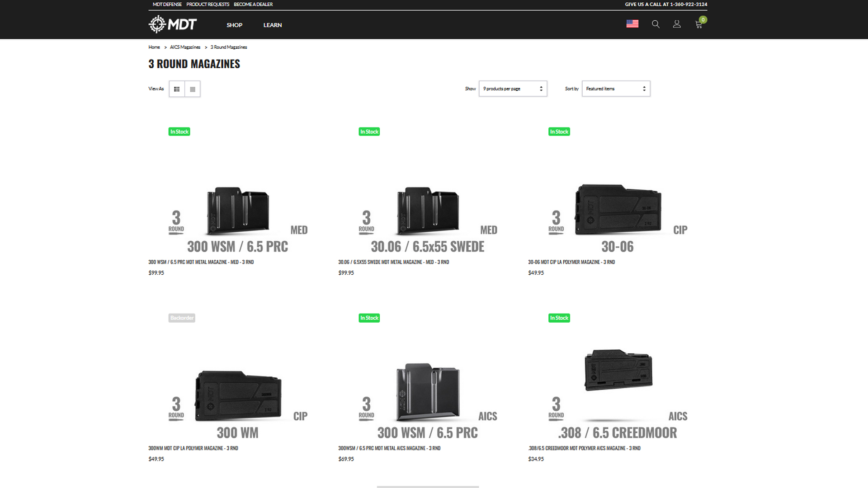Open PRODUCT REQUESTS link
Viewport: 868px width, 488px height.
point(208,5)
